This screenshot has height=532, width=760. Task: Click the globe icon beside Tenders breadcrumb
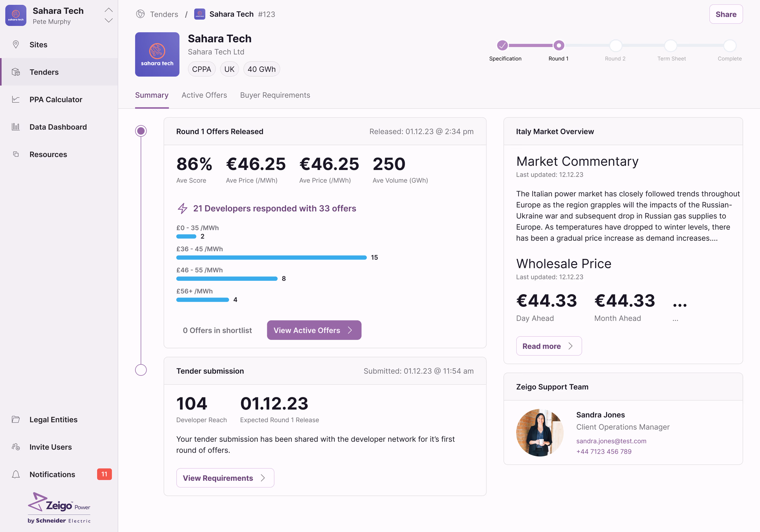click(x=140, y=14)
